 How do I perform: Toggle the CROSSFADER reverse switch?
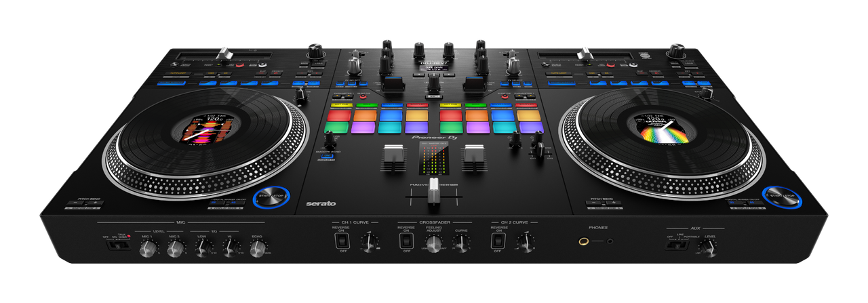click(x=406, y=242)
